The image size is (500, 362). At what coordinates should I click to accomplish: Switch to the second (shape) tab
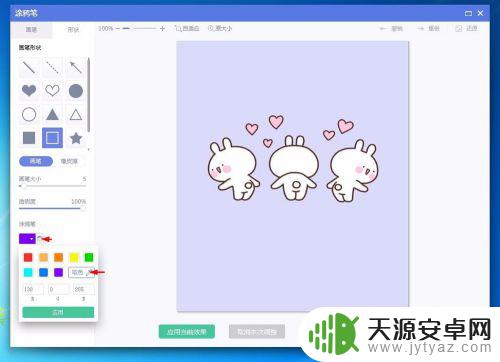[x=73, y=30]
